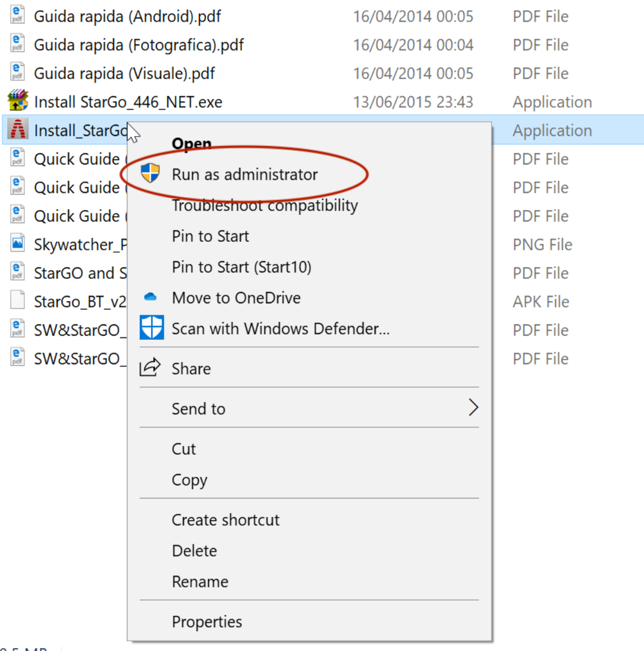Choose Delete from the context menu
Image resolution: width=644 pixels, height=651 pixels.
coord(194,550)
